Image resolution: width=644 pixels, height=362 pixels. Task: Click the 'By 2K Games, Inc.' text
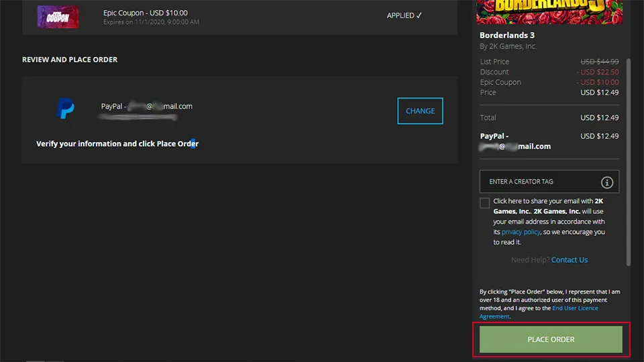pyautogui.click(x=508, y=46)
